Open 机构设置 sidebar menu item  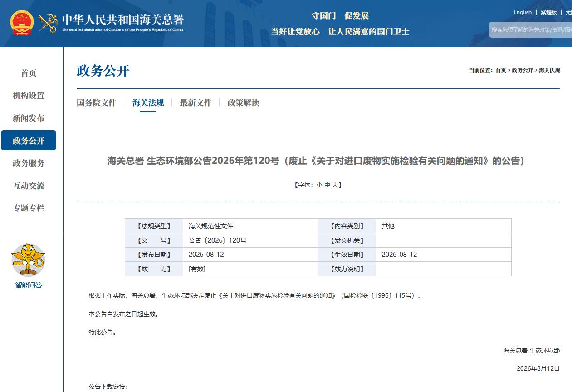click(x=29, y=96)
